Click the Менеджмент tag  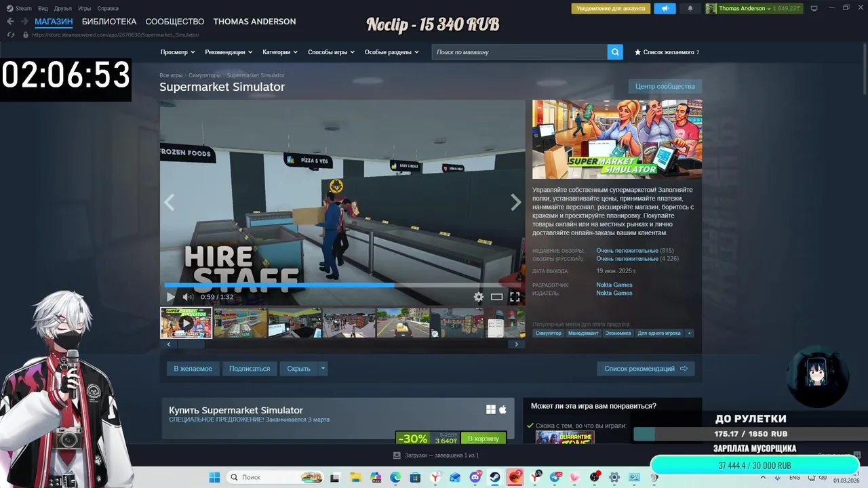[583, 333]
